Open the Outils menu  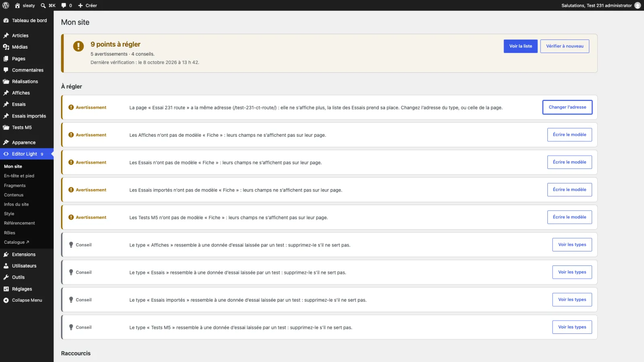click(x=27, y=278)
